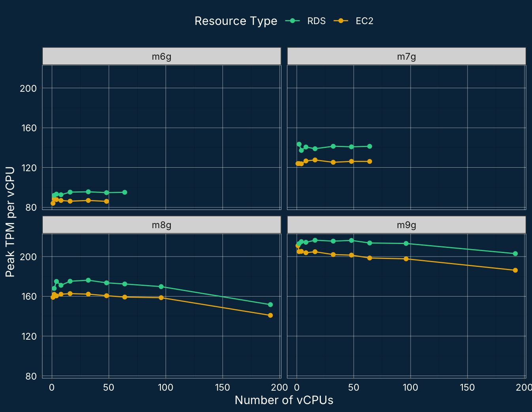
Task: Click the 100 x-axis label under m8g
Action: (x=166, y=387)
